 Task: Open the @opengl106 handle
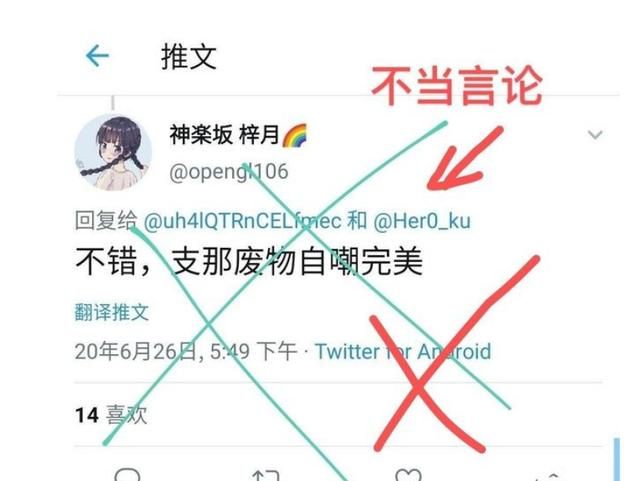pos(229,171)
